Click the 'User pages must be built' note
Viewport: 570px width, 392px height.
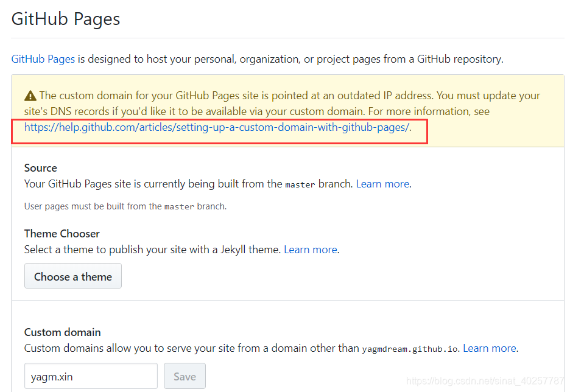[125, 206]
